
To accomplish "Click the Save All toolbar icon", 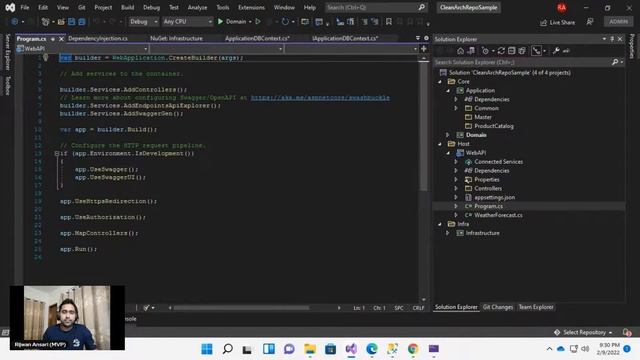I will [82, 22].
